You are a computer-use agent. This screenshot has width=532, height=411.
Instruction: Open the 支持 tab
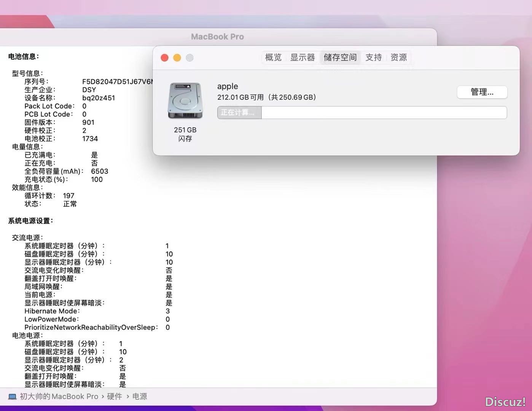click(373, 57)
